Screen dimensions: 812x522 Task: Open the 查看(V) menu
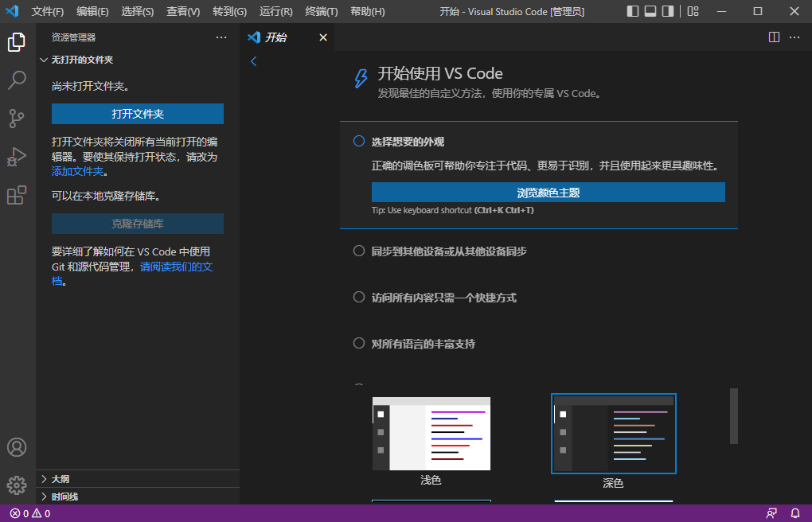(183, 11)
